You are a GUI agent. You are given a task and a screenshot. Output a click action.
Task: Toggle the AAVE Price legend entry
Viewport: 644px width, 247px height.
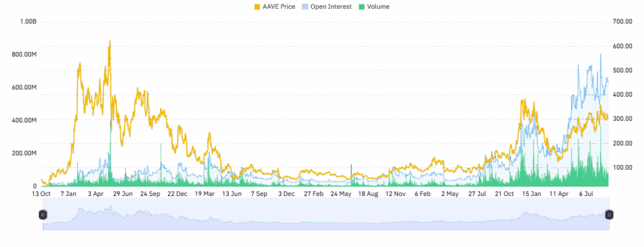(x=275, y=6)
